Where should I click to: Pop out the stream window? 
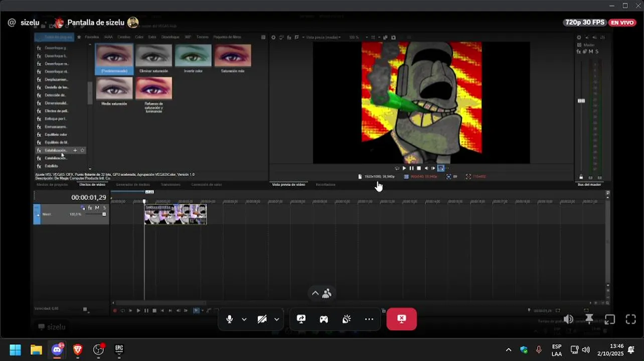(610, 319)
